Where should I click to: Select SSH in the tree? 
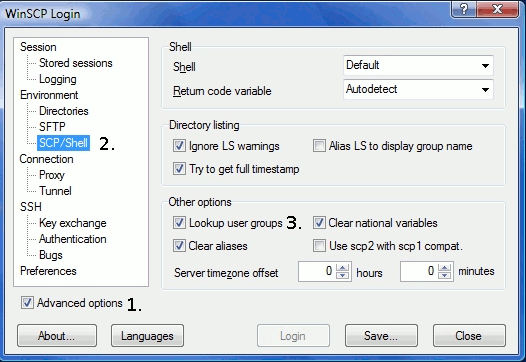point(31,207)
